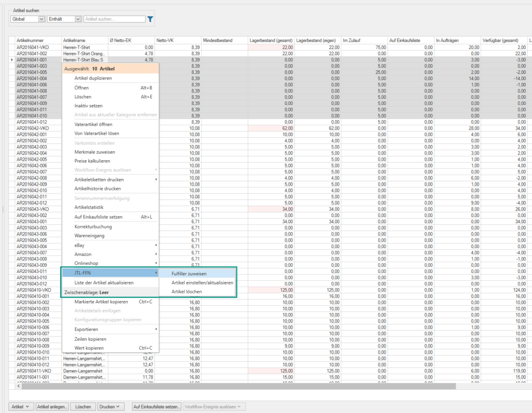532x413 pixels.
Task: Open the Enthält match type dropdown
Action: coord(64,19)
